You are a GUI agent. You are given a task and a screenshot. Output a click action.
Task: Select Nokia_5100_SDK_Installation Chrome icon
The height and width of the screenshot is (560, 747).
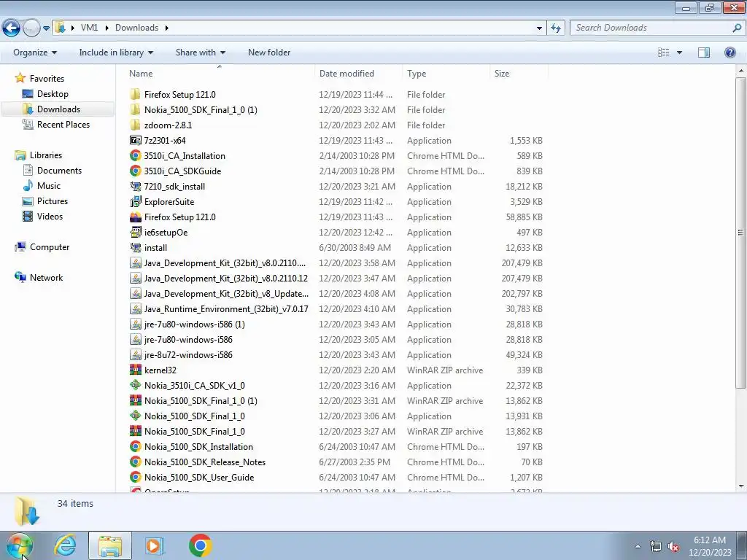(135, 447)
